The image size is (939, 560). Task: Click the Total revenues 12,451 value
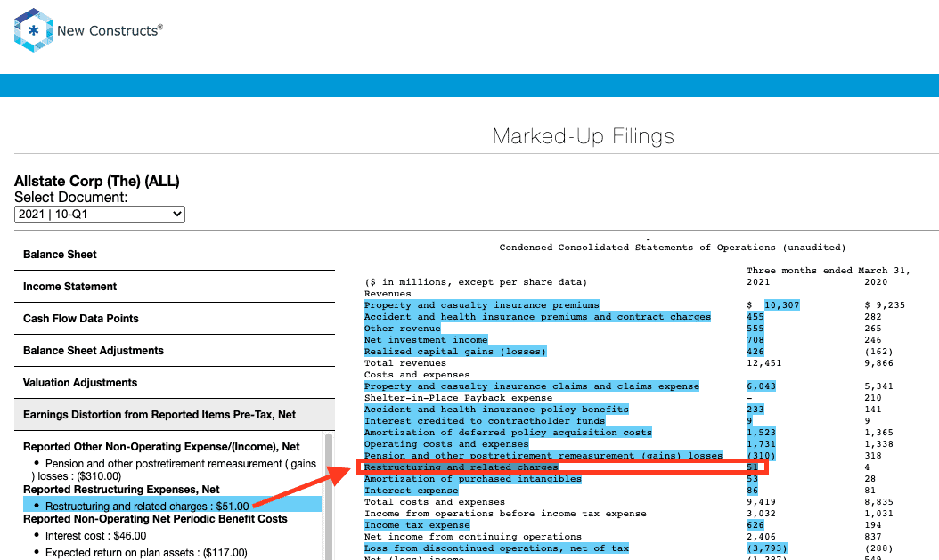coord(764,363)
